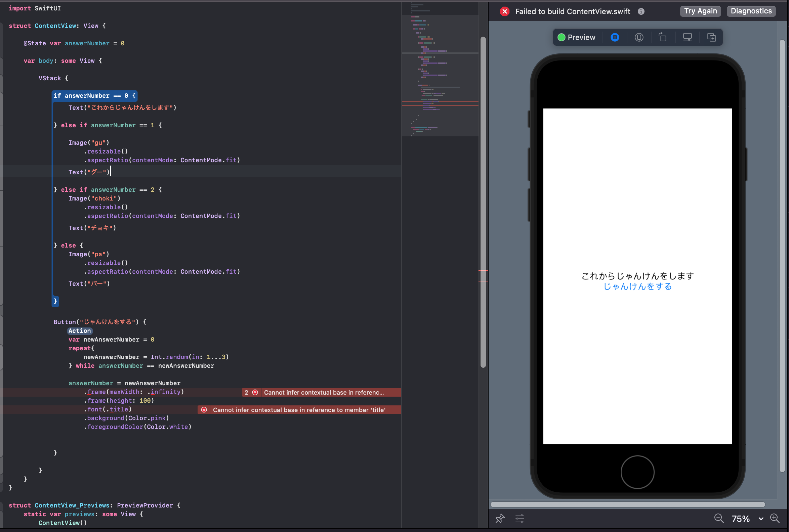Pin the preview canvas
Viewport: 789px width, 532px height.
[500, 519]
